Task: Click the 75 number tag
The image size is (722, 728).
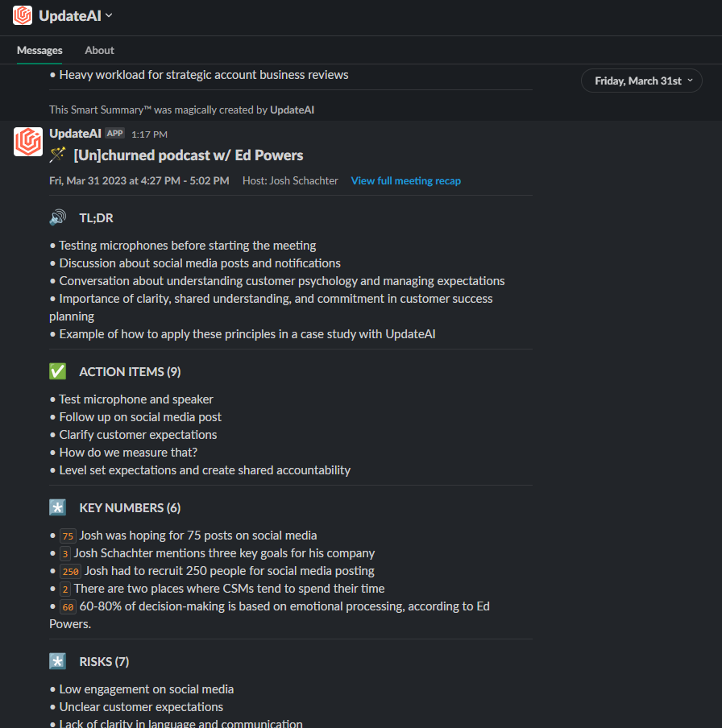Action: coord(68,536)
